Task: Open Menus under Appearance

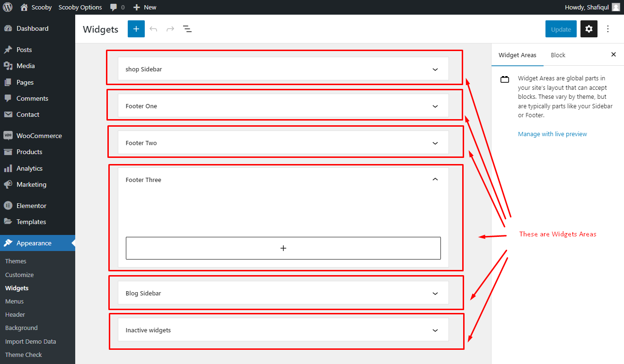Action: (x=15, y=301)
